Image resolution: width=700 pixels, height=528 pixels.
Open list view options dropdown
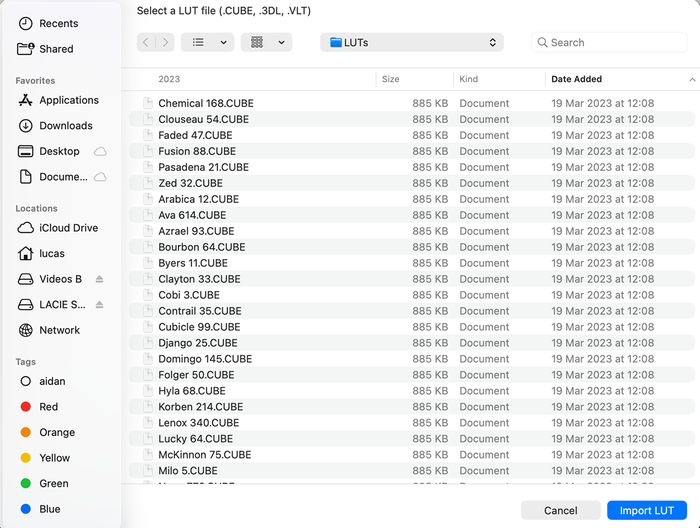click(224, 42)
